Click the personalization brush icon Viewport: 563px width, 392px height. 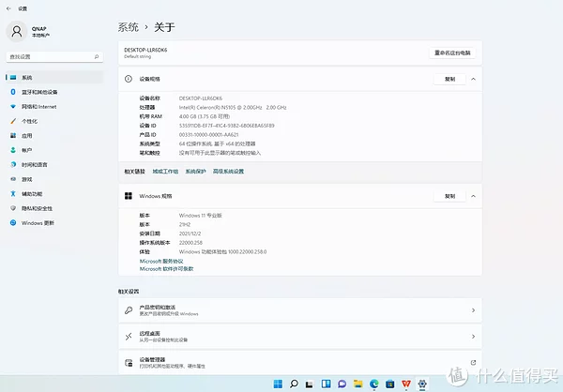pyautogui.click(x=13, y=121)
